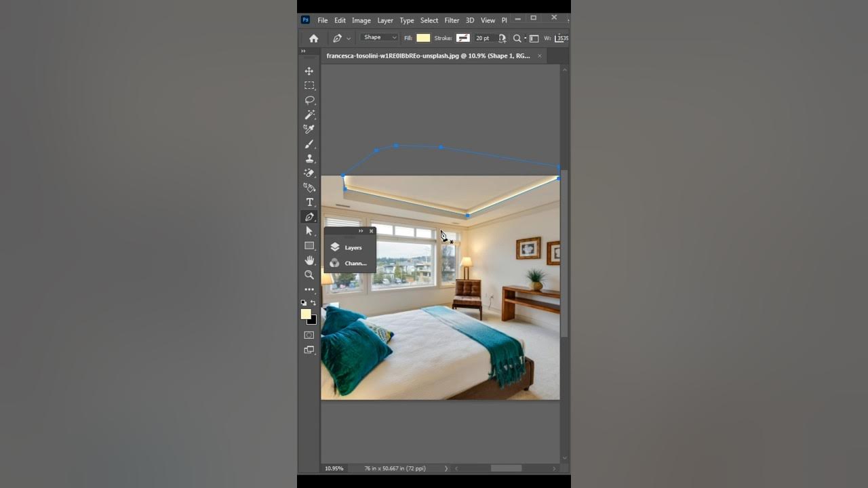Viewport: 868px width, 488px height.
Task: Open the Type menu
Action: coord(407,20)
